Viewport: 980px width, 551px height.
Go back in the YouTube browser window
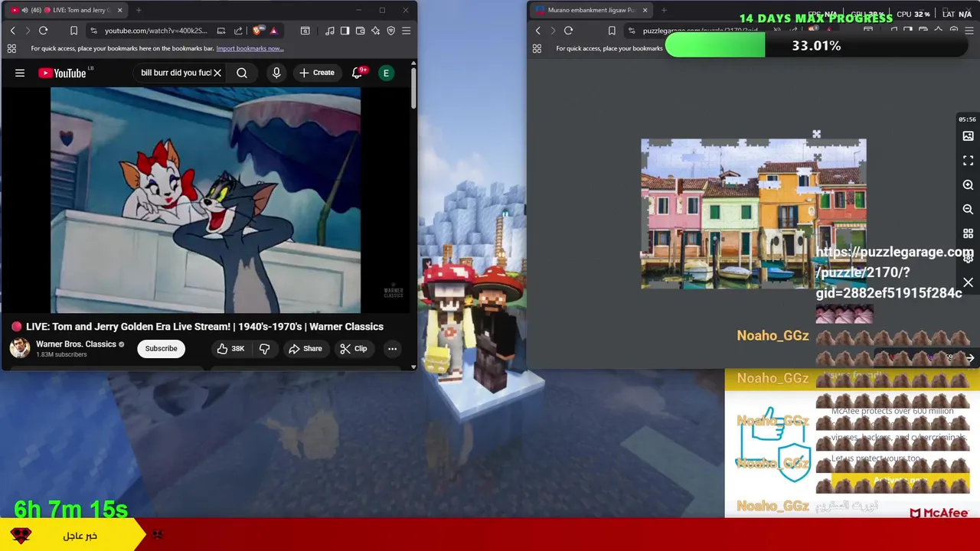pos(12,31)
